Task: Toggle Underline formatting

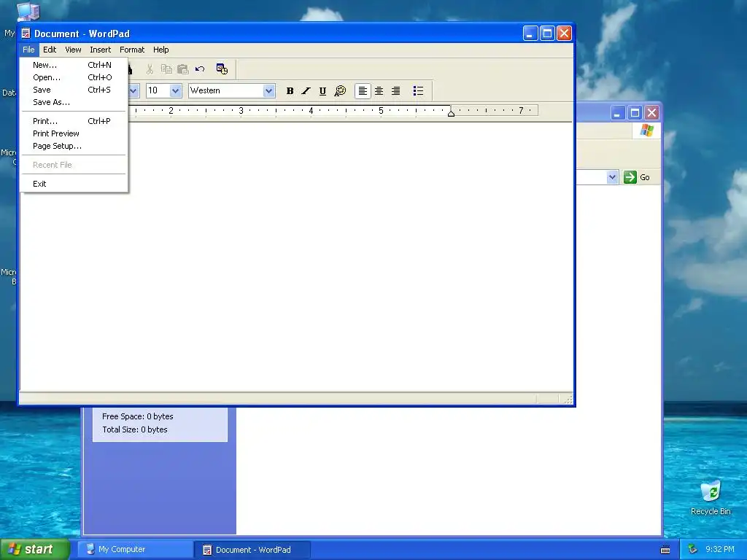Action: coord(322,91)
